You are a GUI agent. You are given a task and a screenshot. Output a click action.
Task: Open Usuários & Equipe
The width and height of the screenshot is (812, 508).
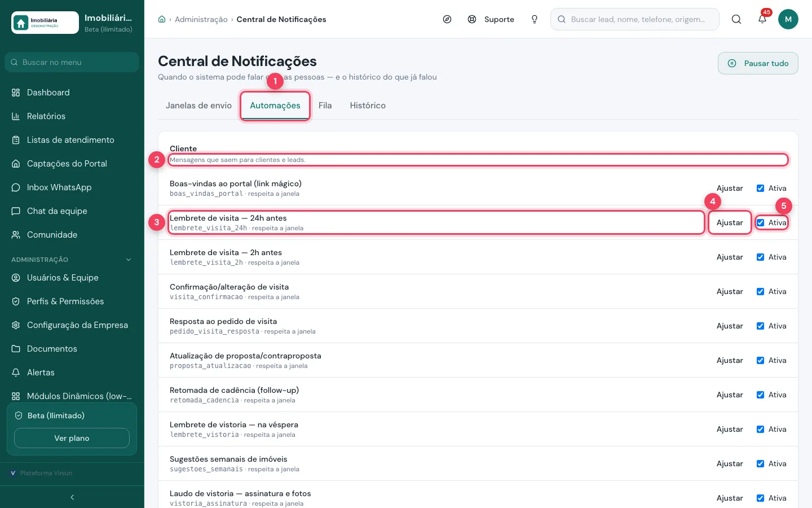tap(72, 278)
